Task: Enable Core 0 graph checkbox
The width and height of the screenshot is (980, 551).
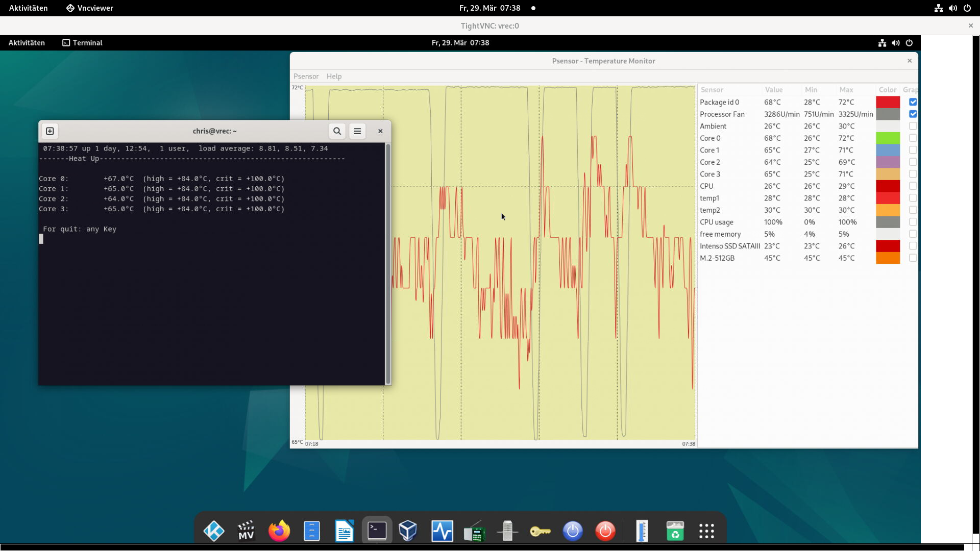Action: click(913, 138)
